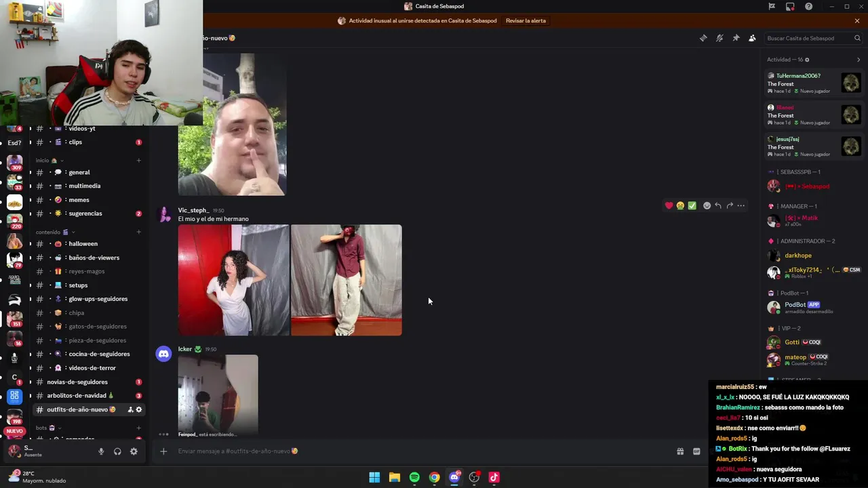Open Vic_steph_ white dress photo
Viewport: 868px width, 488px height.
tap(233, 280)
